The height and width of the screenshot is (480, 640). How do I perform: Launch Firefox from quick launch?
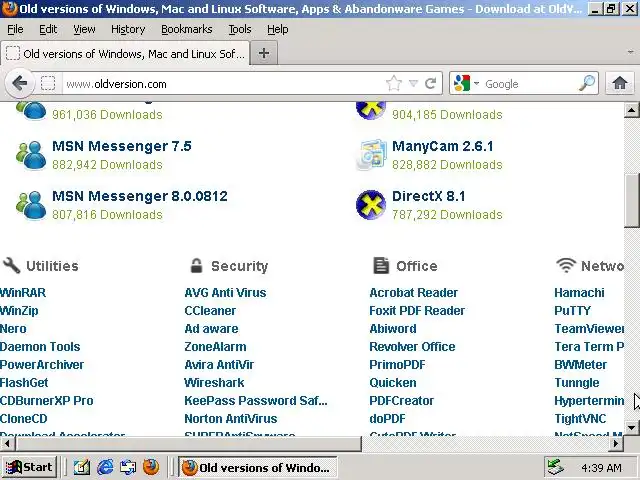pos(151,467)
